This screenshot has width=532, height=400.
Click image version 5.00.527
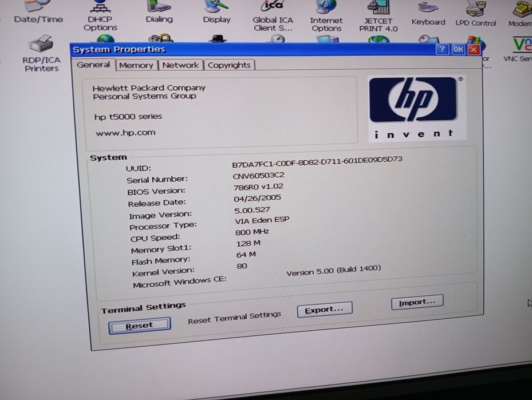point(252,210)
